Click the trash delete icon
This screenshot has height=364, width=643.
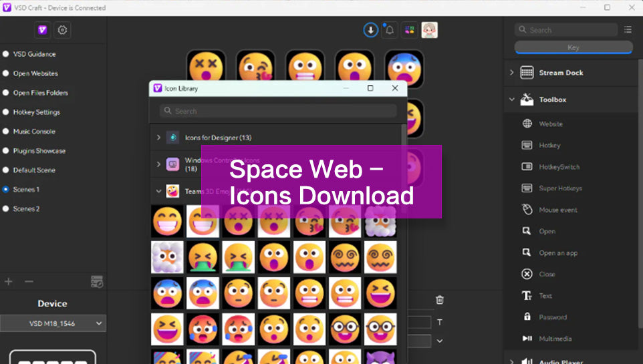440,300
